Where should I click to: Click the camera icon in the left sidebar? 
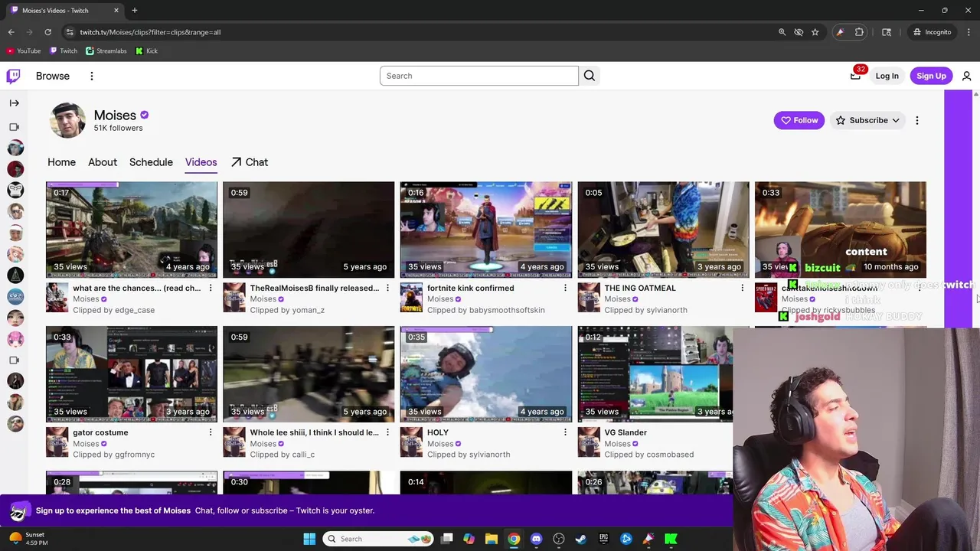tap(14, 127)
